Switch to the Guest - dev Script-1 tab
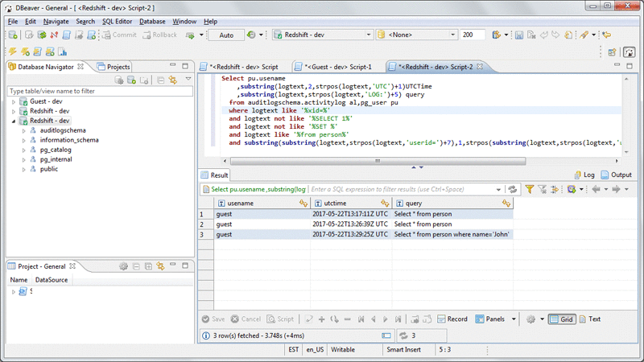 (333, 67)
